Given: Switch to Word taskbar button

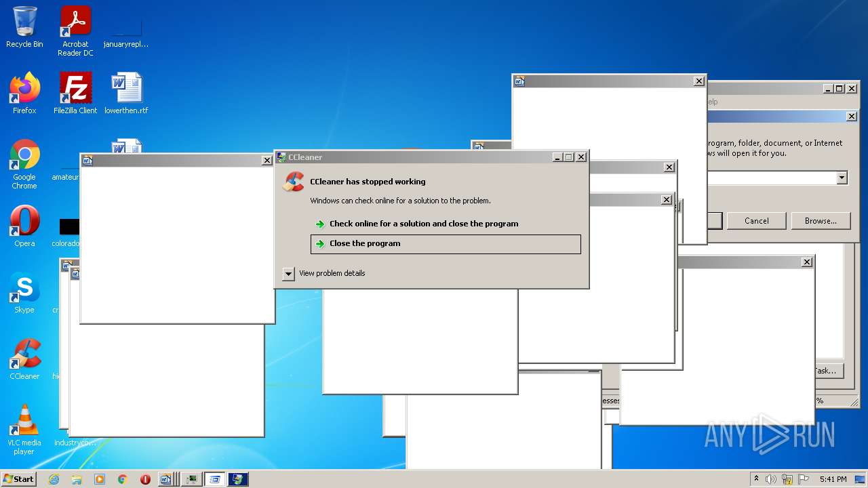Looking at the screenshot, I should pos(167,479).
